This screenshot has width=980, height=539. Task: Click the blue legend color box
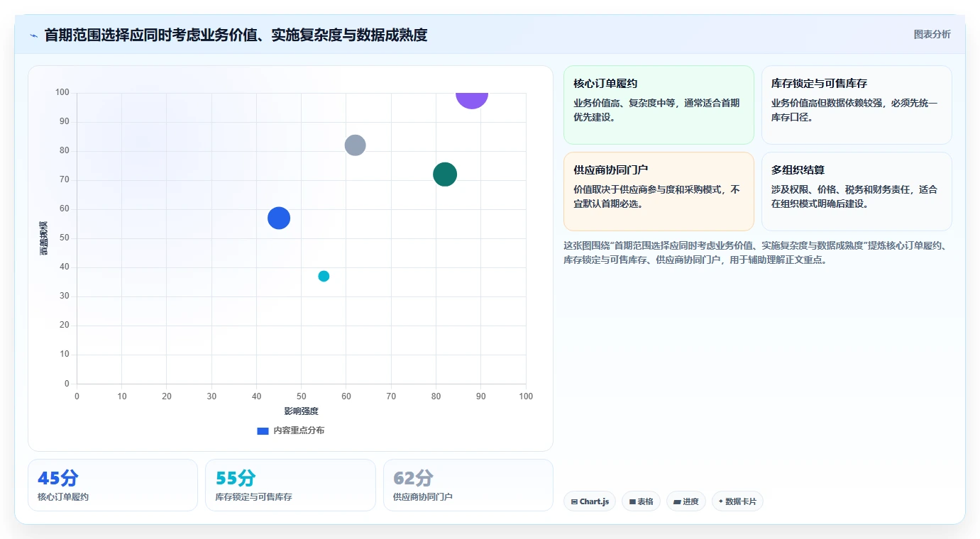(x=263, y=430)
